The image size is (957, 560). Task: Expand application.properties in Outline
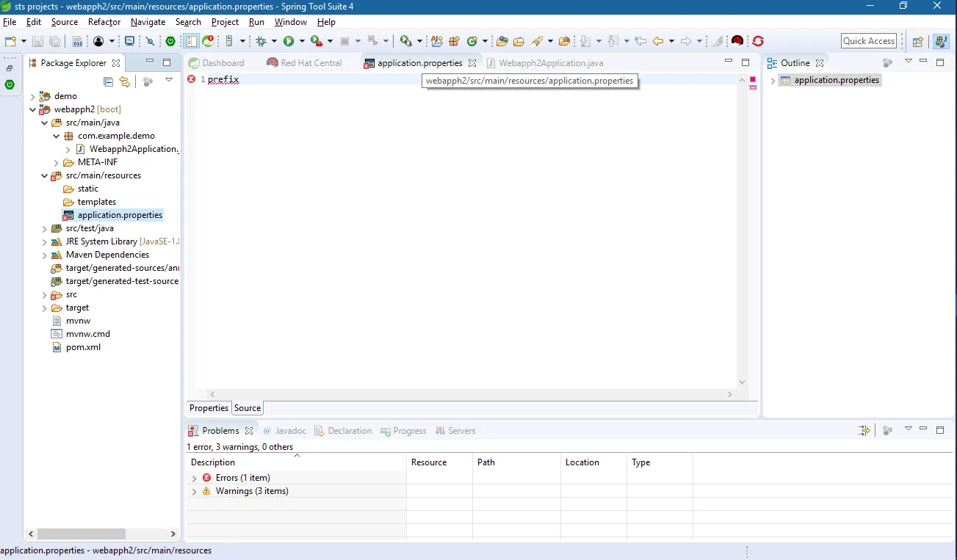(773, 81)
